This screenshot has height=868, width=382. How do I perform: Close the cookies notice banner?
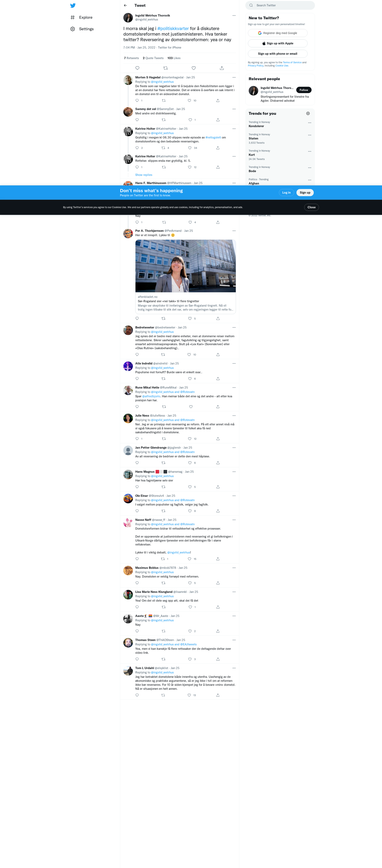pos(311,207)
